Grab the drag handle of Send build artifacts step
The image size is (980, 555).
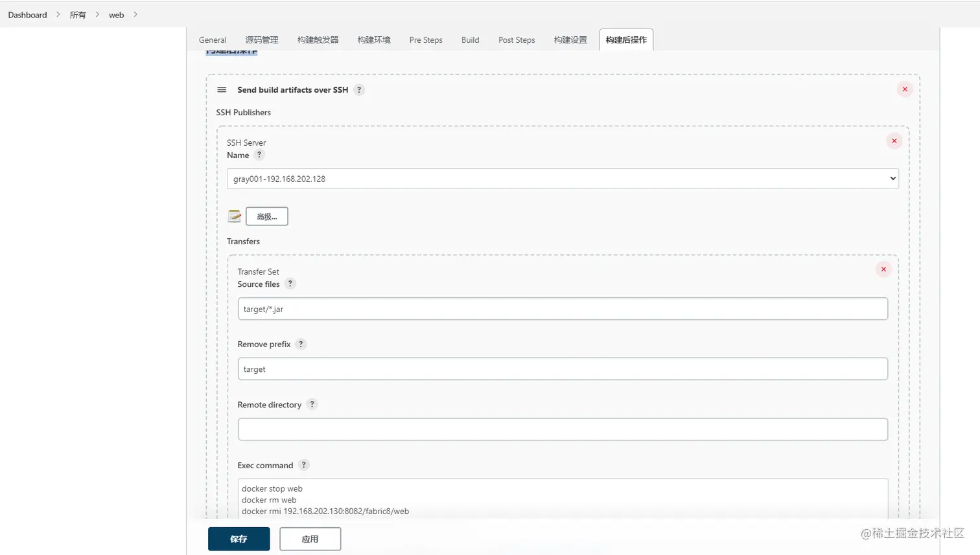[x=222, y=90]
